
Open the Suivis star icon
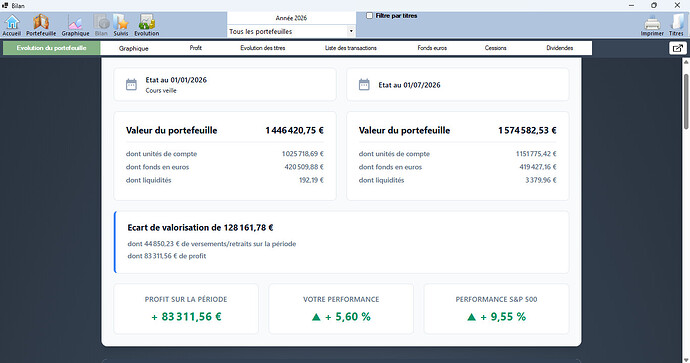pyautogui.click(x=121, y=25)
